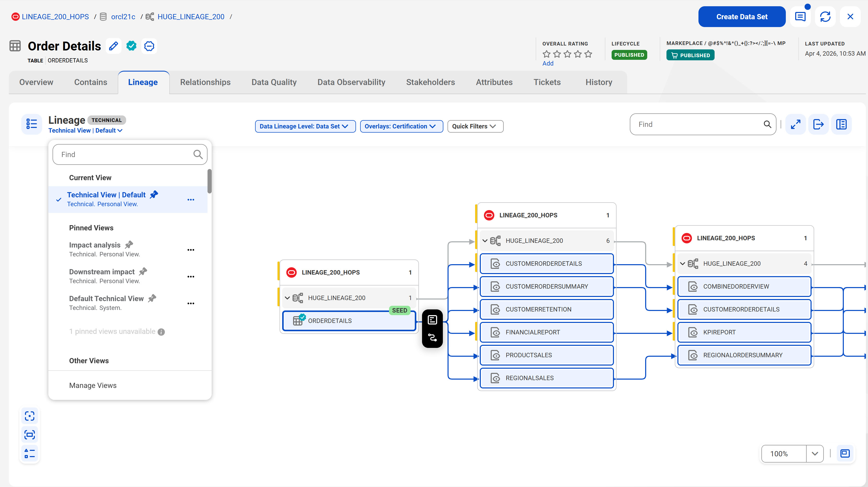Collapse HUGE_LINEAGE_200 group with count 4
Viewport: 868px width, 487px height.
pos(682,264)
